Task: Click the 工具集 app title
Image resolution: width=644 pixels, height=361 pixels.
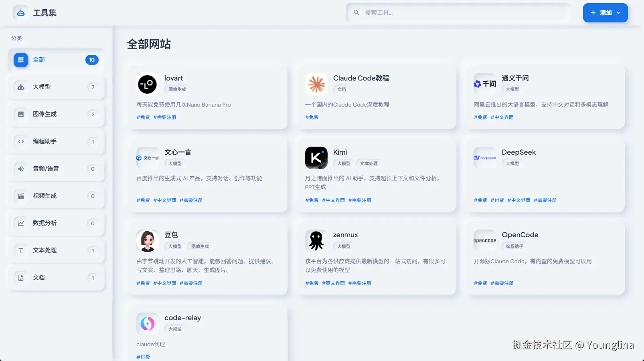Action: click(45, 13)
